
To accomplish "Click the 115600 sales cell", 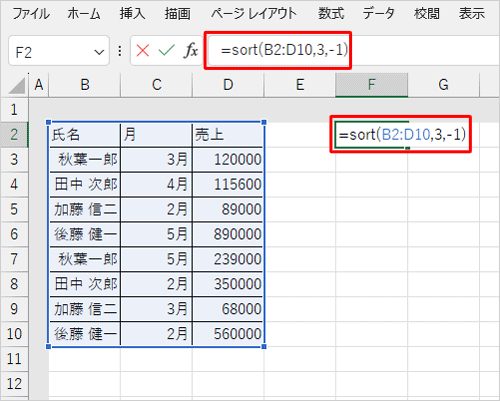I will [x=228, y=185].
